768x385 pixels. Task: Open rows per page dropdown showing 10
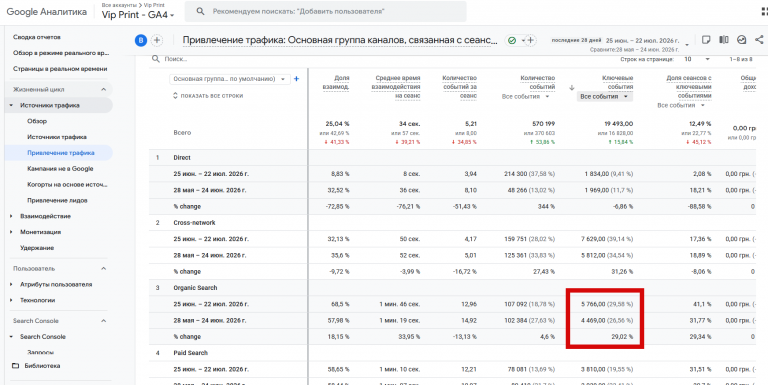[697, 59]
